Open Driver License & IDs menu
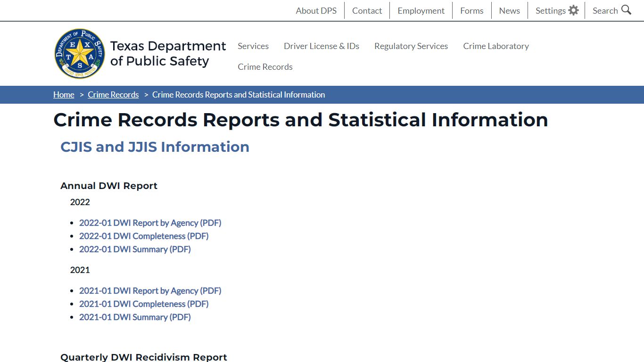644x362 pixels. tap(322, 46)
